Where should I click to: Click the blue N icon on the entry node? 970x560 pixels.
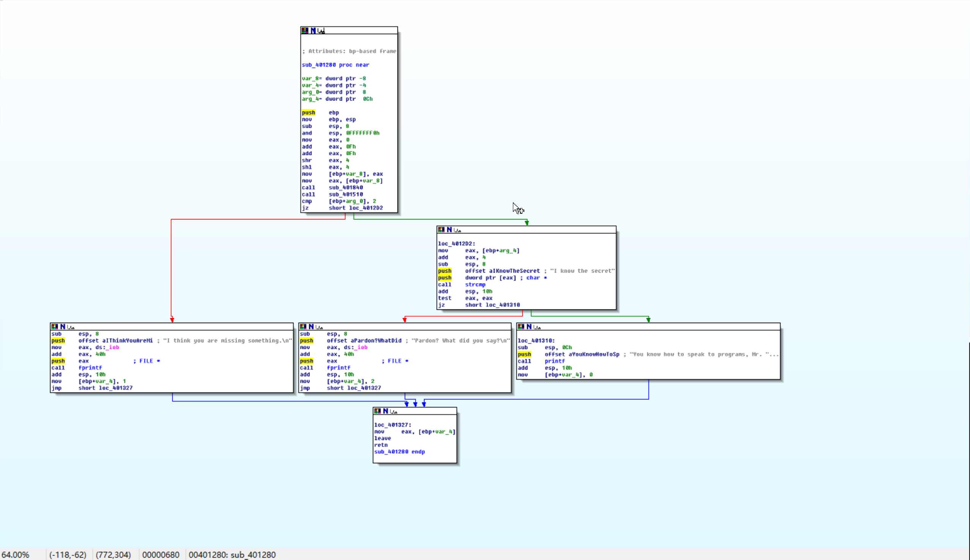[x=313, y=30]
